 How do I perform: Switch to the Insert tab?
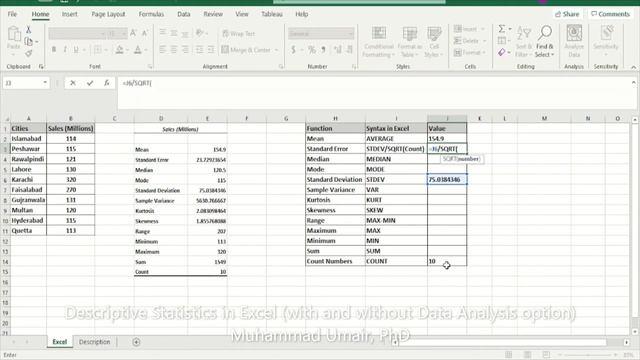click(x=69, y=14)
